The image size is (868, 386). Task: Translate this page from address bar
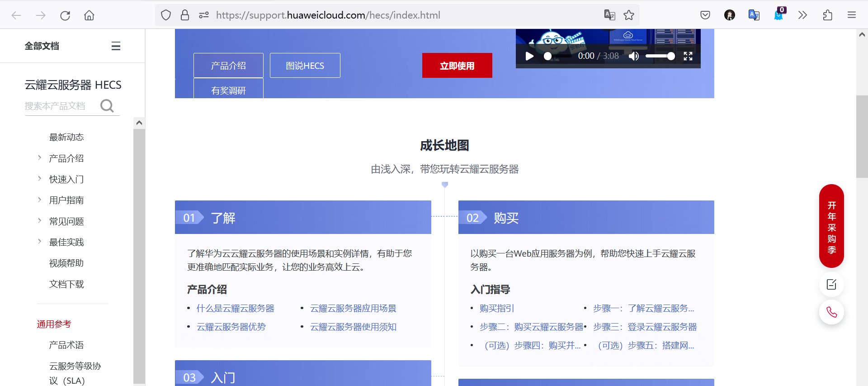[609, 15]
